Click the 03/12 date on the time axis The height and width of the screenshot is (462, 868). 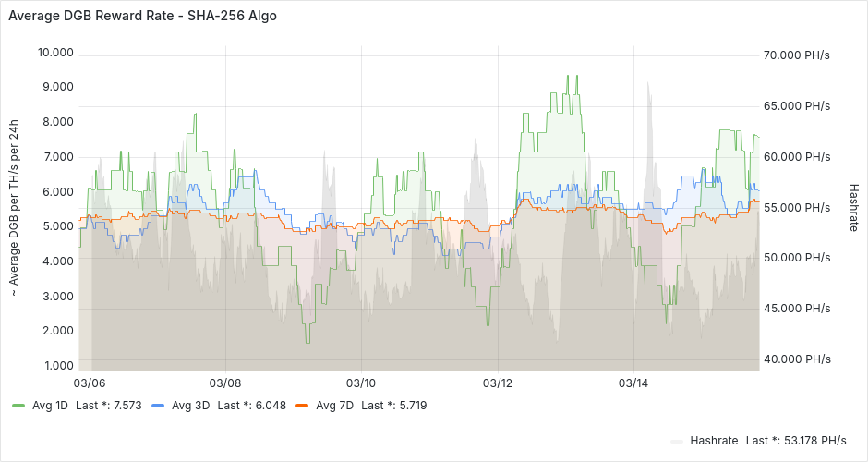(x=498, y=383)
